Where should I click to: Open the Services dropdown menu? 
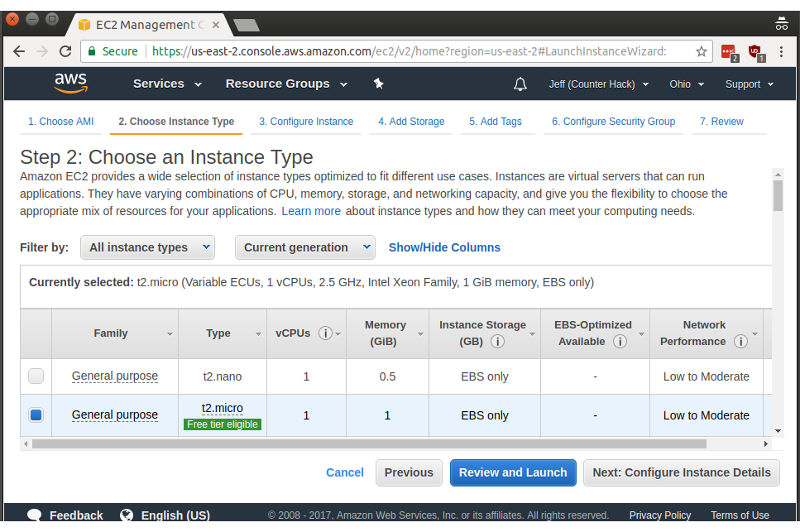point(167,84)
